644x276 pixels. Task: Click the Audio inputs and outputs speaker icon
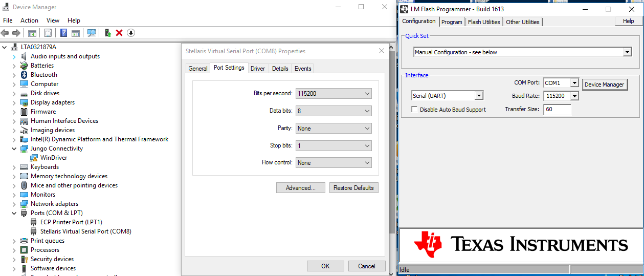(x=24, y=56)
